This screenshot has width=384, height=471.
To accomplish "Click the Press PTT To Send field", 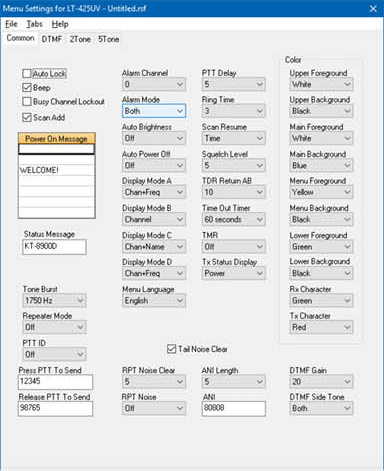I will [x=55, y=382].
